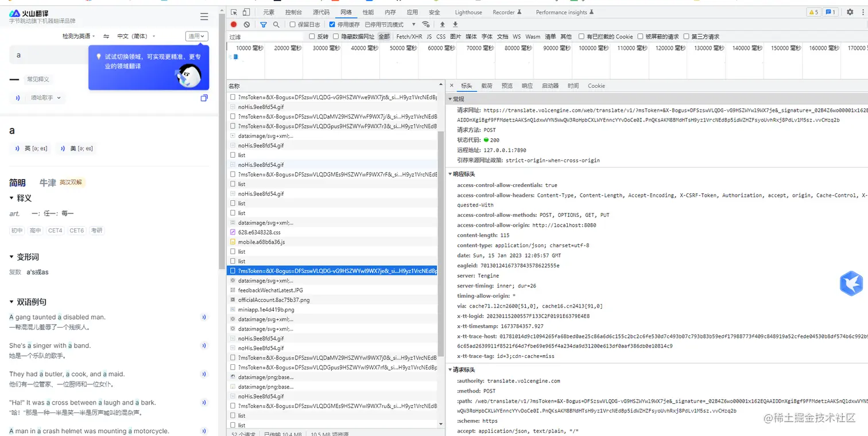
Task: Select the mobile.a68b6a36.js request
Action: 332,242
